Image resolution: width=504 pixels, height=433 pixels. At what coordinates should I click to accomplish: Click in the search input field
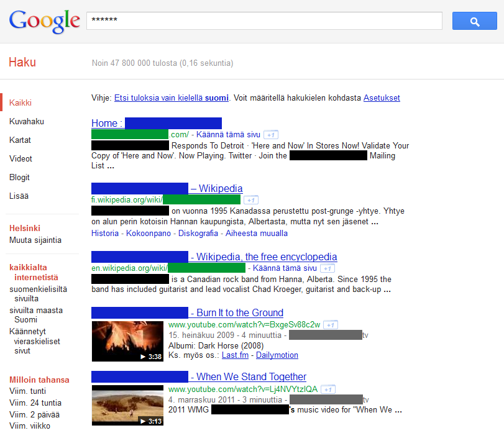264,21
